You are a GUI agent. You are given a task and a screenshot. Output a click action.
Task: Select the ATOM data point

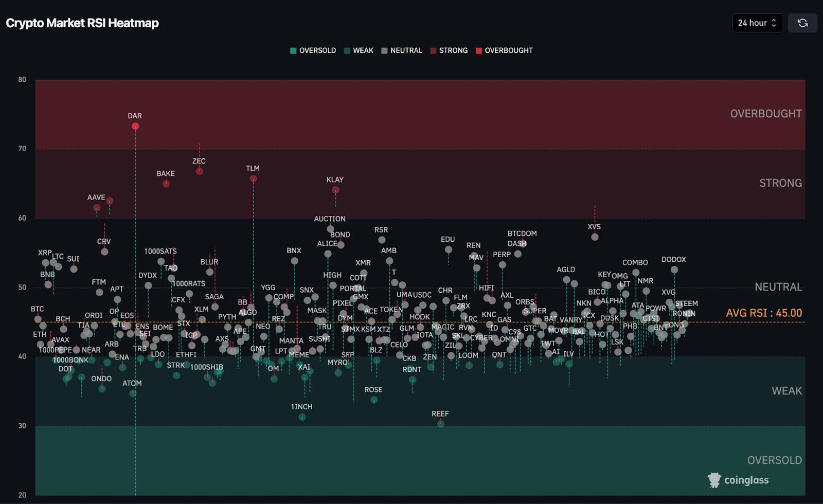point(133,393)
